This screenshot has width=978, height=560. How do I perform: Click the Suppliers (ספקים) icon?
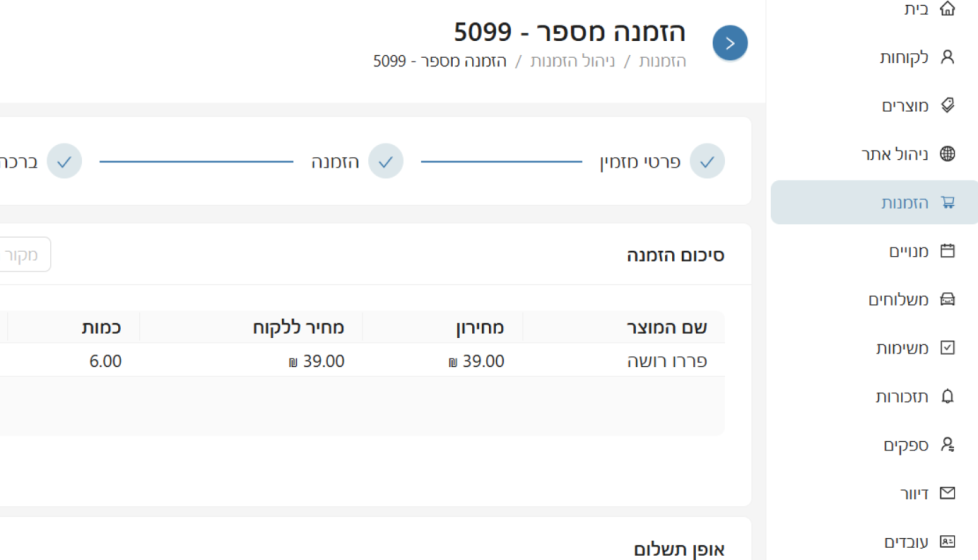tap(948, 445)
